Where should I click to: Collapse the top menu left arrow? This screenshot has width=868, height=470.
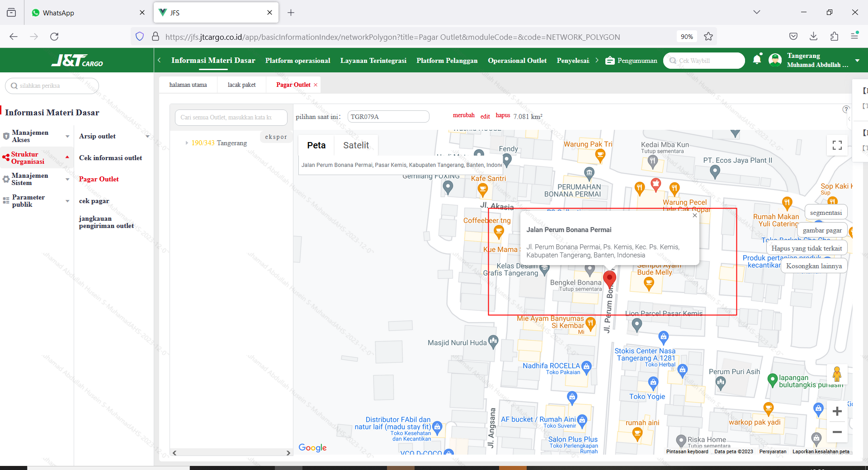(x=159, y=60)
